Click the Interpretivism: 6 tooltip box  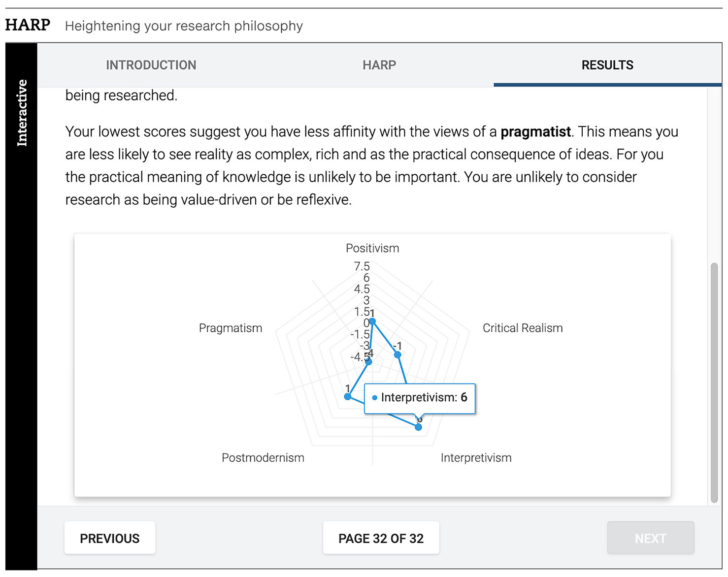point(420,398)
